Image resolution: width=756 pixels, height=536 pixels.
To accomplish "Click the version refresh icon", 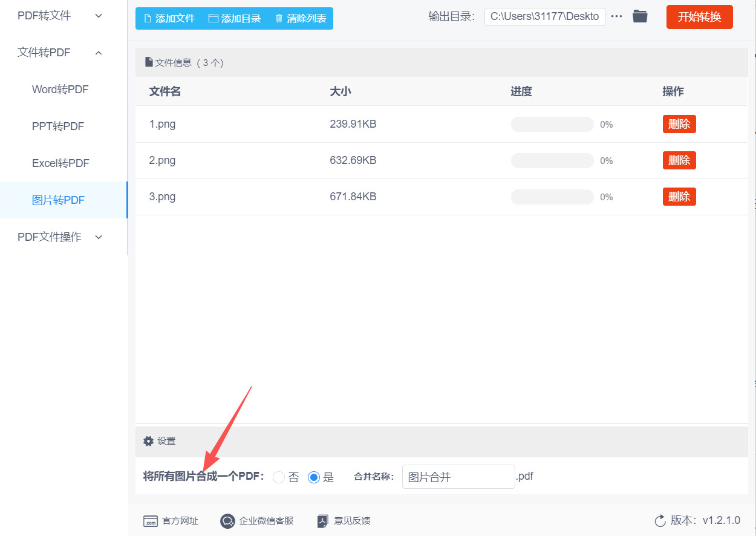I will pos(660,521).
